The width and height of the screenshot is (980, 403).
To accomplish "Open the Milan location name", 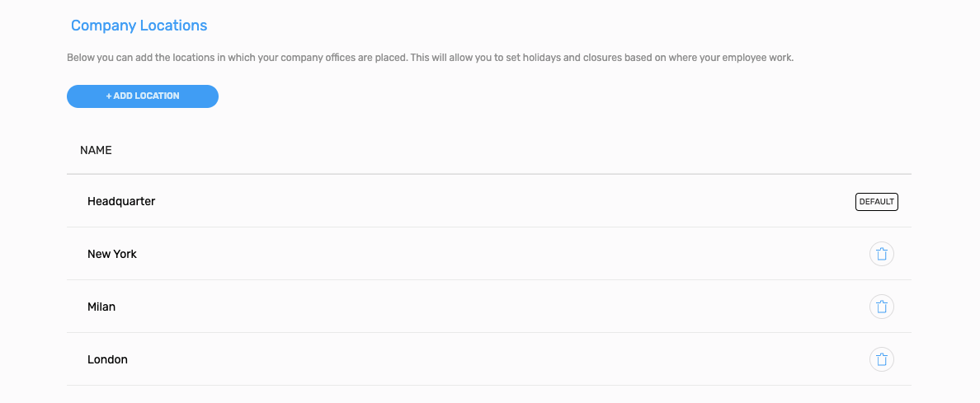I will click(x=101, y=307).
